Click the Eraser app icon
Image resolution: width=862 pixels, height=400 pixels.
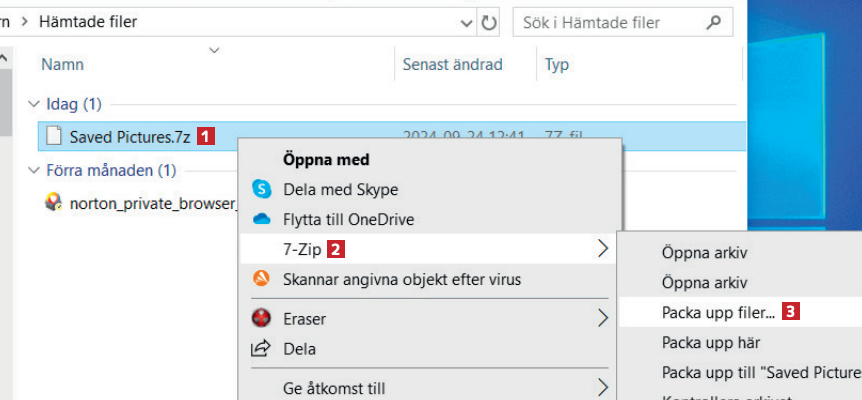click(262, 319)
